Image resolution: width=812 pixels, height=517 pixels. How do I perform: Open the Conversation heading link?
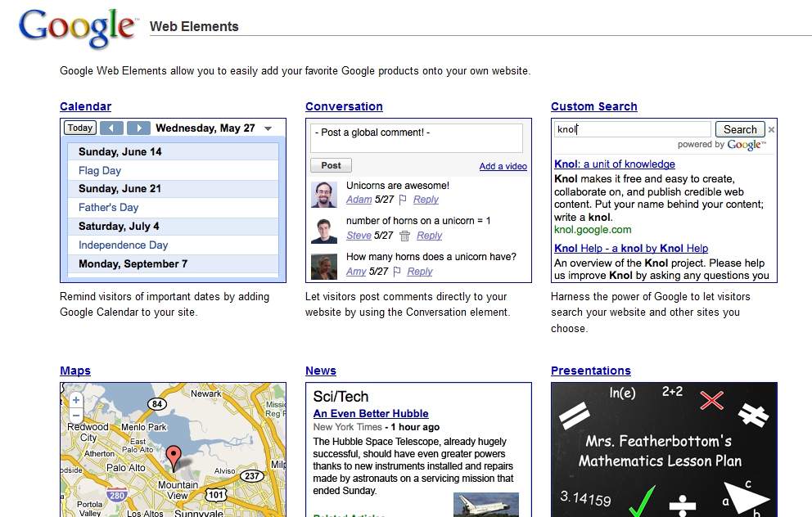tap(344, 106)
